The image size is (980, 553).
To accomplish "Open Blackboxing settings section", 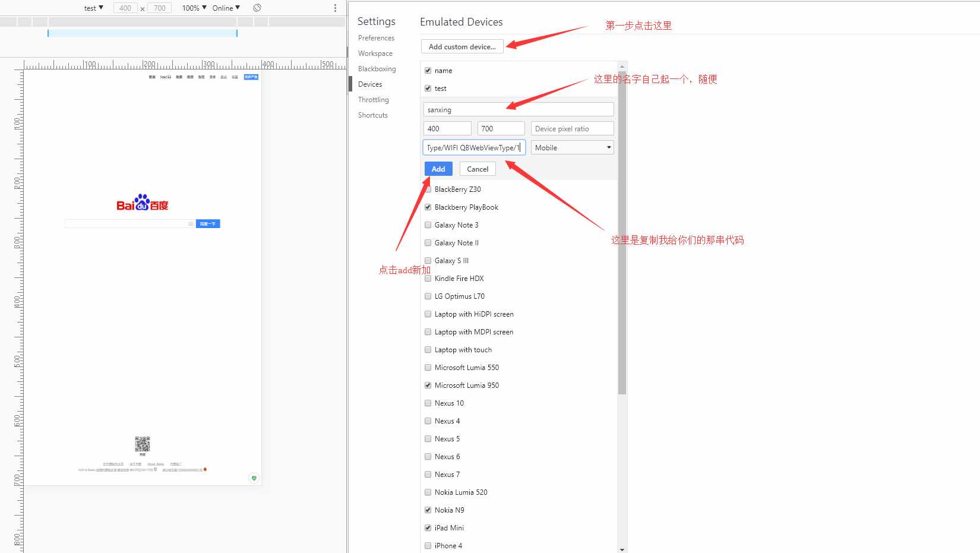I will [x=377, y=68].
